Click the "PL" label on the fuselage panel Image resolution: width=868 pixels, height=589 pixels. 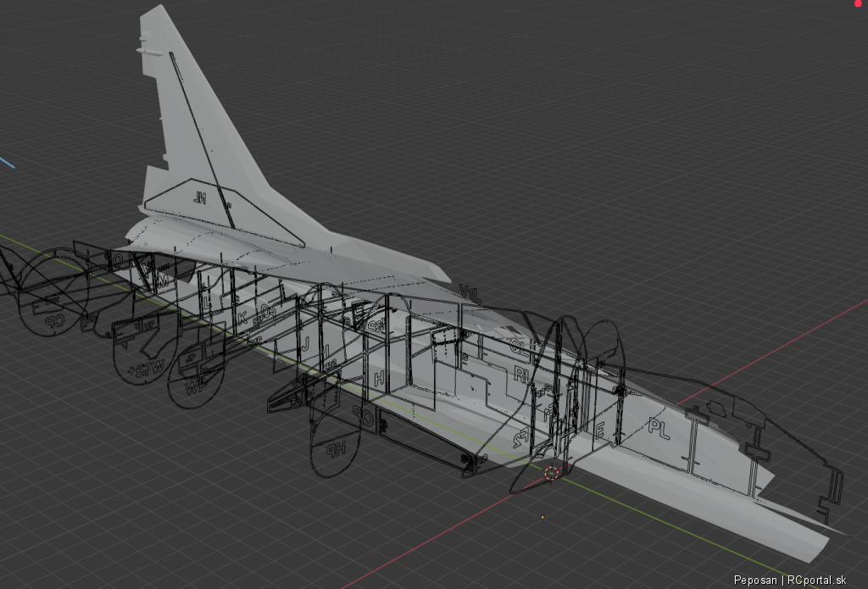click(659, 428)
